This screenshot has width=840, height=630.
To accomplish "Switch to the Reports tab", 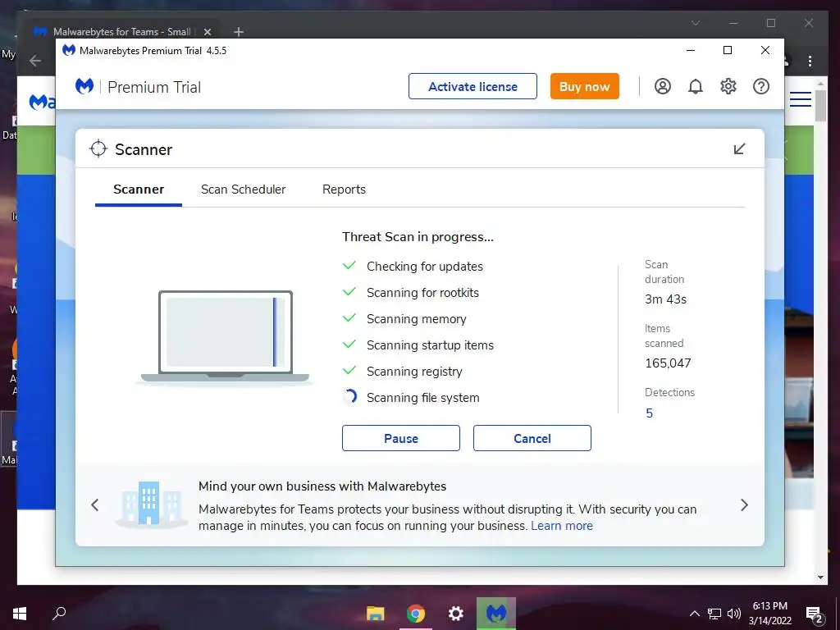I will point(344,189).
